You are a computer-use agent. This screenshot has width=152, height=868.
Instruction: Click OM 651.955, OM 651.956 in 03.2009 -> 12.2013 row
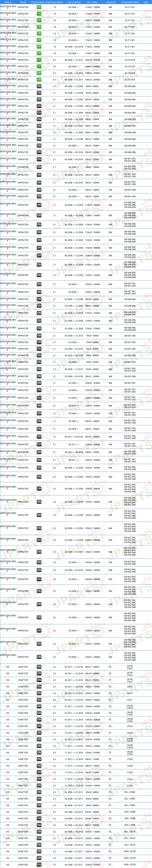pos(130,369)
